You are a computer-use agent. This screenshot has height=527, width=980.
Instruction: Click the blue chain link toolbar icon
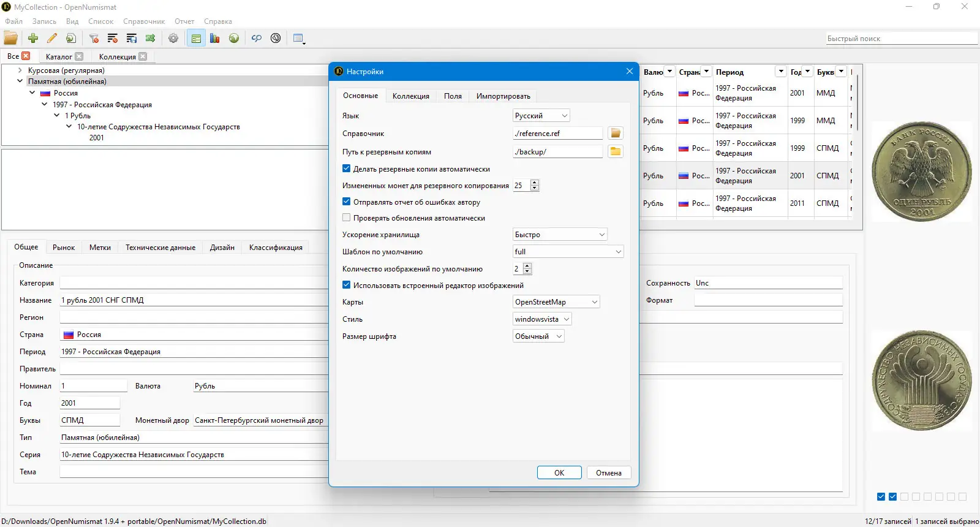[x=257, y=38]
